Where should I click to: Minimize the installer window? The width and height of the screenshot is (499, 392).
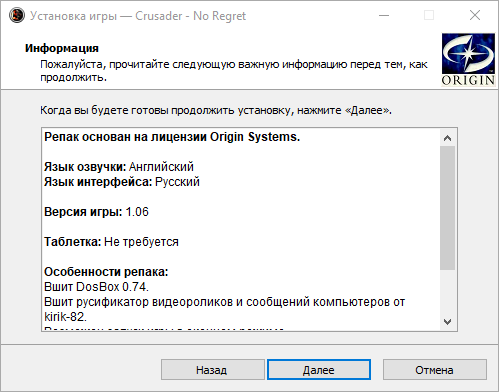[x=384, y=15]
